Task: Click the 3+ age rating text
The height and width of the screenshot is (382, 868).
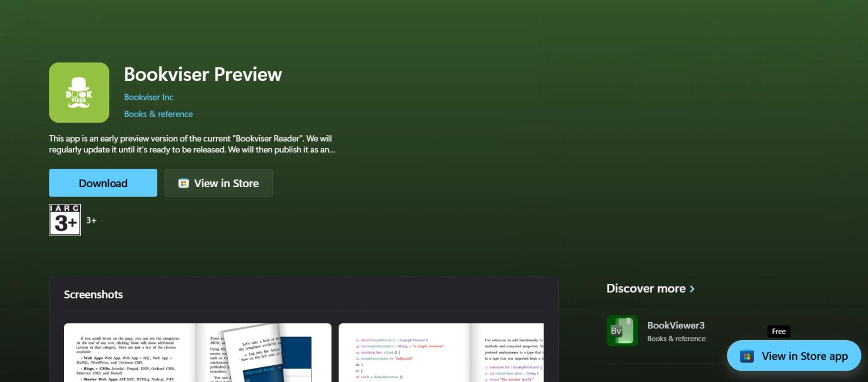Action: coord(91,220)
